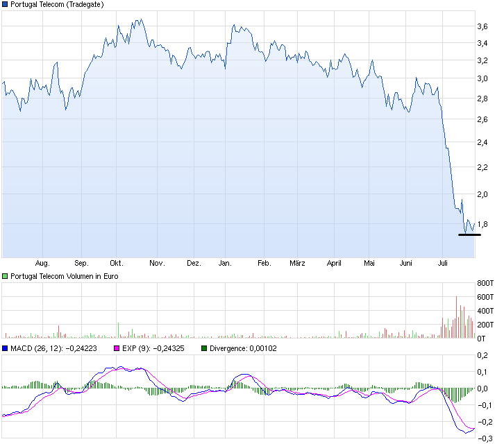This screenshot has width=504, height=444.
Task: Click the 'Divergence: 0,00102' label
Action: pos(244,348)
